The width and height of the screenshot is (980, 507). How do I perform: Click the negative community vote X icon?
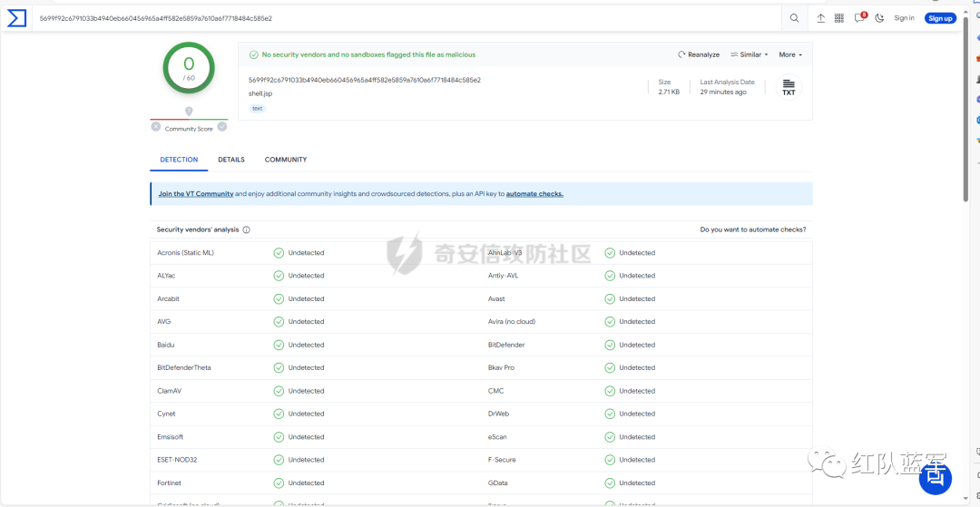pos(156,127)
